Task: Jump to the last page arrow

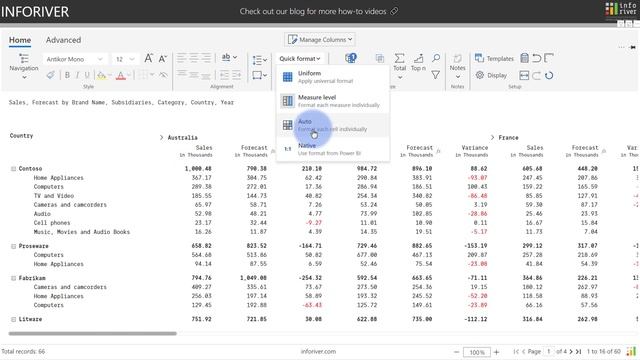Action: point(578,351)
